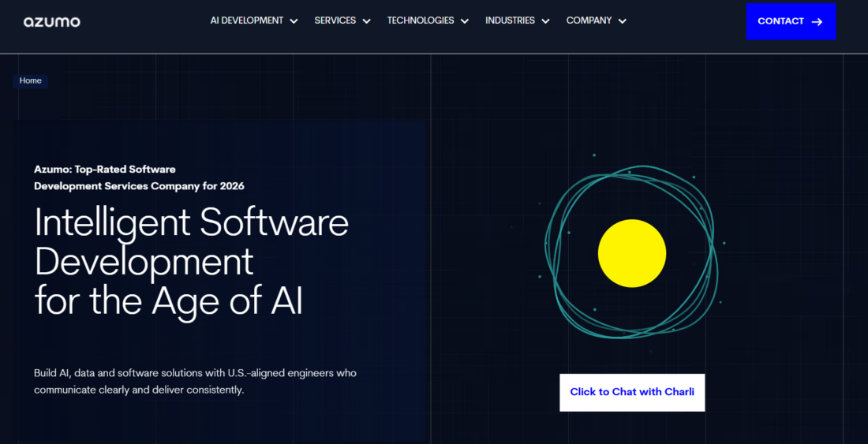The image size is (868, 444).
Task: Click the yellow circle of the Charli animation
Action: (x=631, y=253)
